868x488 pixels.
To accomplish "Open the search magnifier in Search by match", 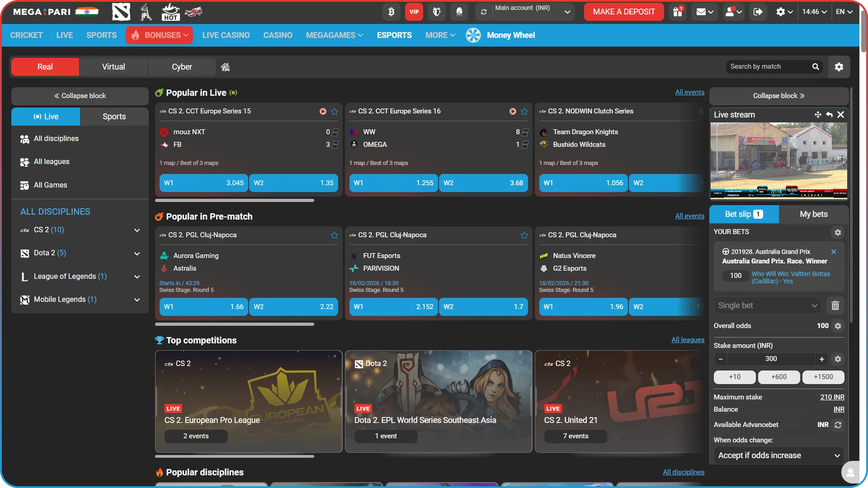I will 816,66.
